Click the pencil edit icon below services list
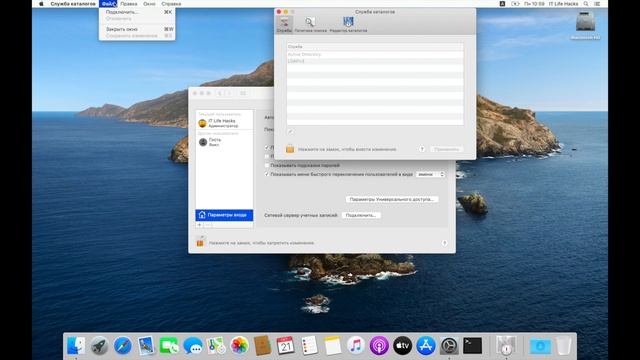The image size is (640, 360). click(291, 132)
